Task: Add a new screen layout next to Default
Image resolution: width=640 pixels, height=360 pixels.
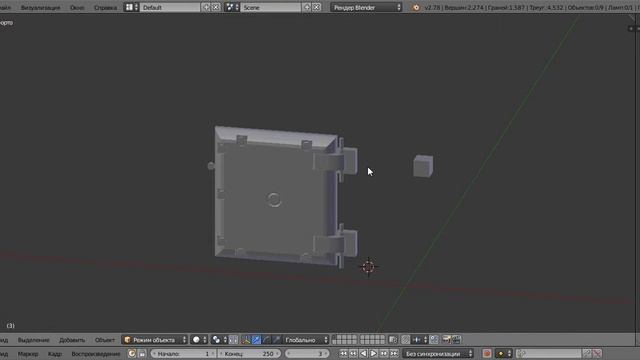Action: 206,7
